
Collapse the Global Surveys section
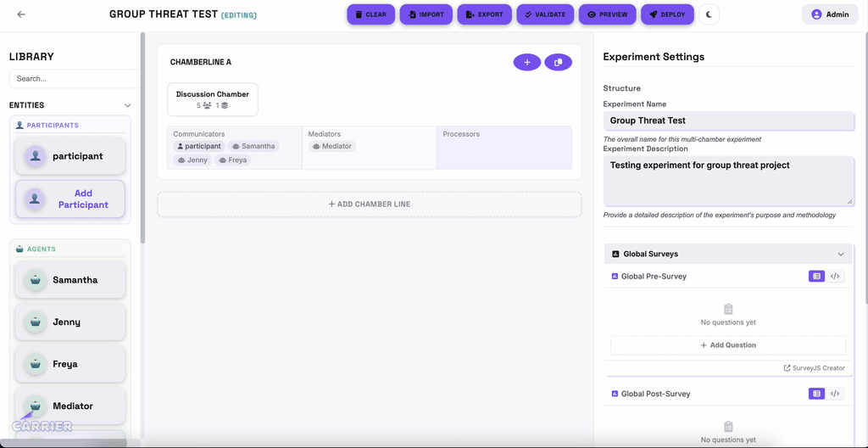click(x=728, y=254)
